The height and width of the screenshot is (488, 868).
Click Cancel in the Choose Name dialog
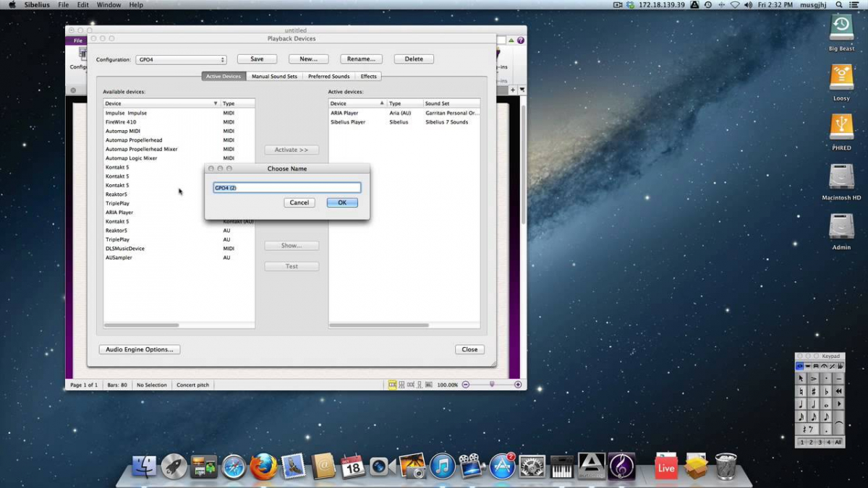299,202
